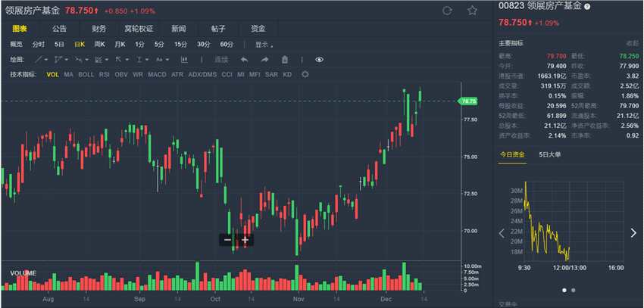644x308 pixels.
Task: Switch to the 新闻 tab
Action: (178, 29)
